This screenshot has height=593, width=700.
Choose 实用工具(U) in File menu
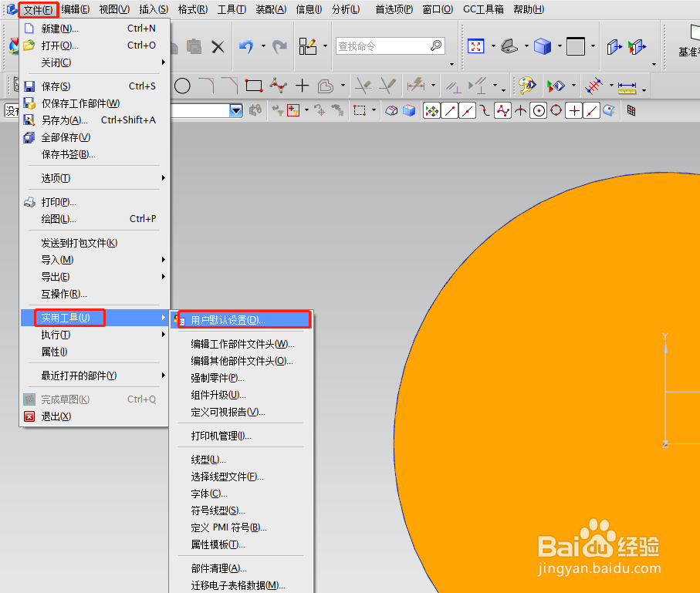(x=95, y=318)
